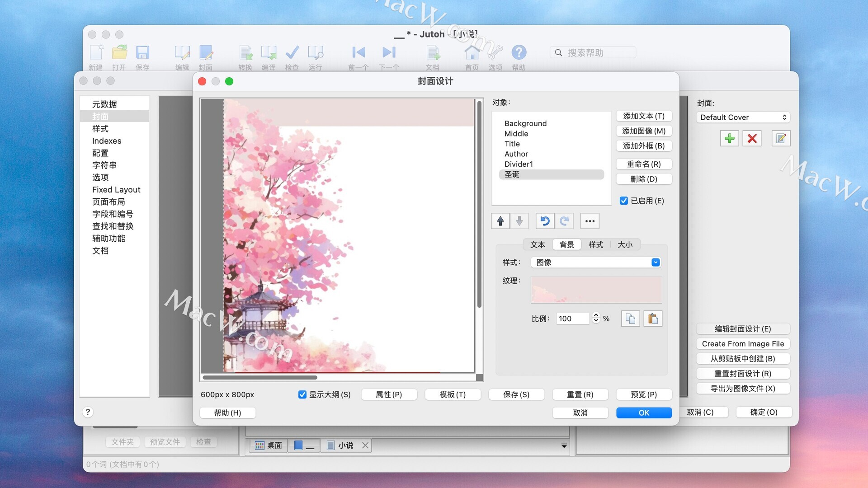Move the selected object down with the arrow icon
This screenshot has height=488, width=868.
pos(519,221)
